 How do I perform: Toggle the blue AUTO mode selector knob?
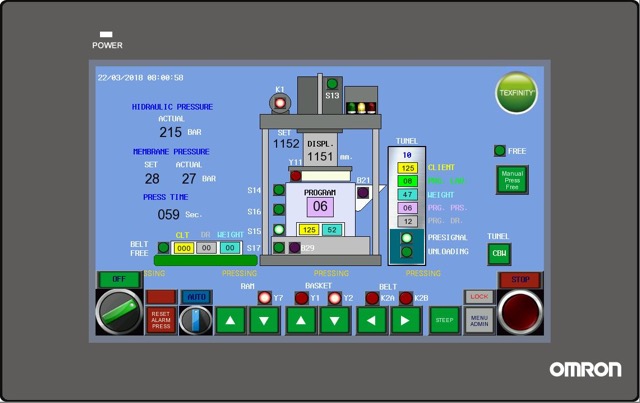tap(195, 319)
